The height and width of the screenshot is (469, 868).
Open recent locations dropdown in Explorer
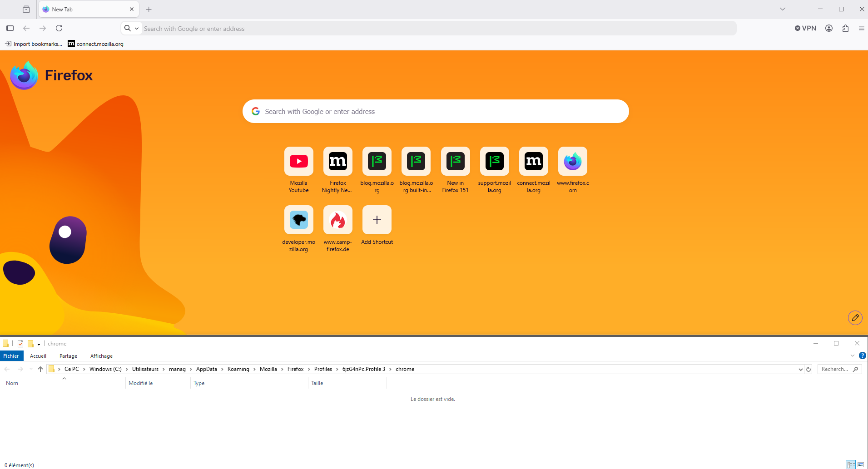[31, 369]
